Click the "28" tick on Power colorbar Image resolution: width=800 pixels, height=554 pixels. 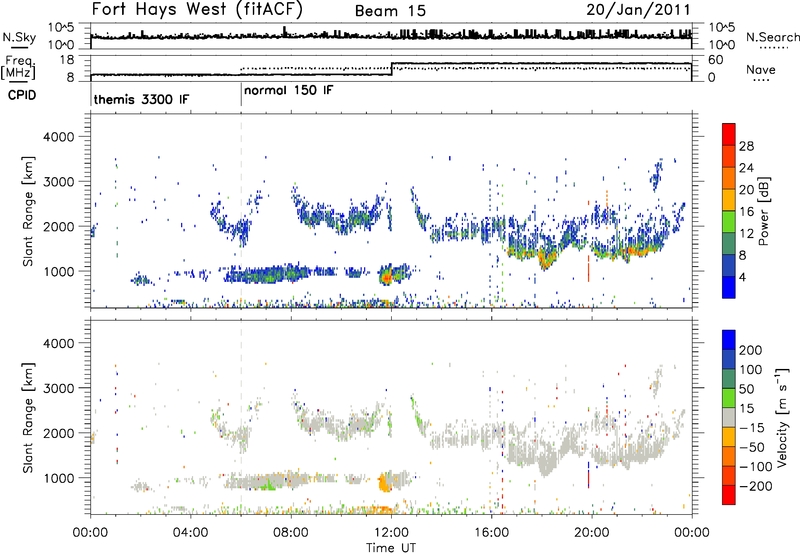746,146
